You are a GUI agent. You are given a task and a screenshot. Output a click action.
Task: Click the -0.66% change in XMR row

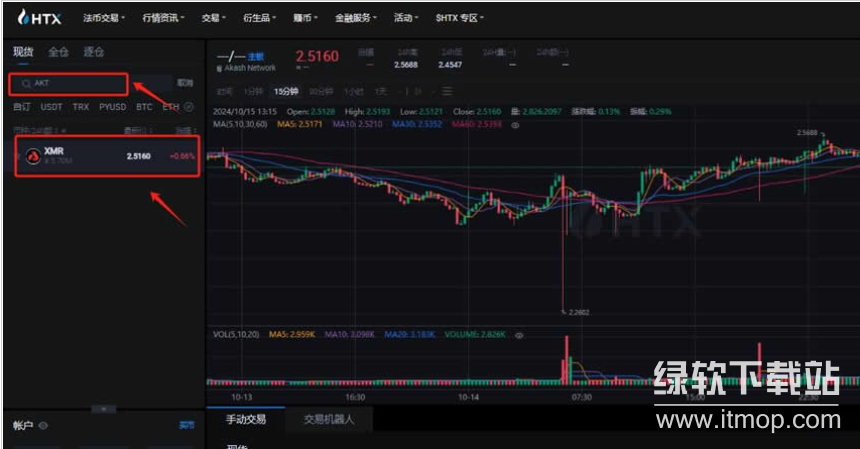click(x=182, y=156)
